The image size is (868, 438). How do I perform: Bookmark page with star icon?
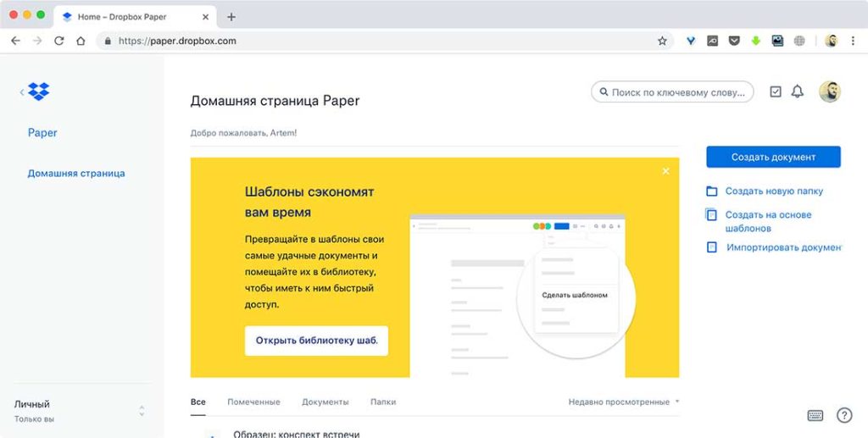(x=662, y=41)
